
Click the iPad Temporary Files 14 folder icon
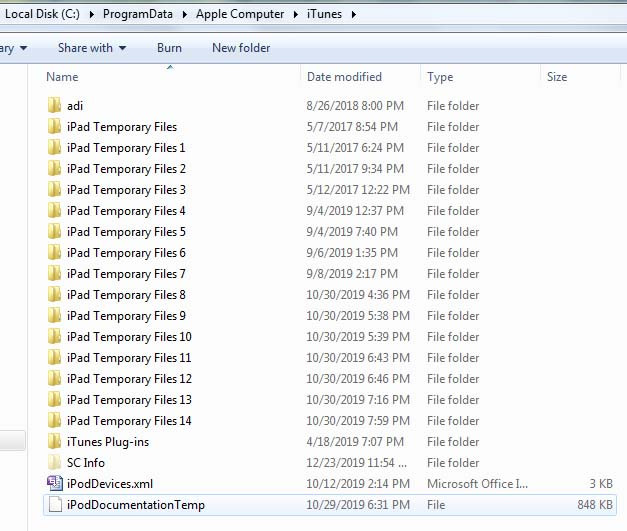pos(54,421)
